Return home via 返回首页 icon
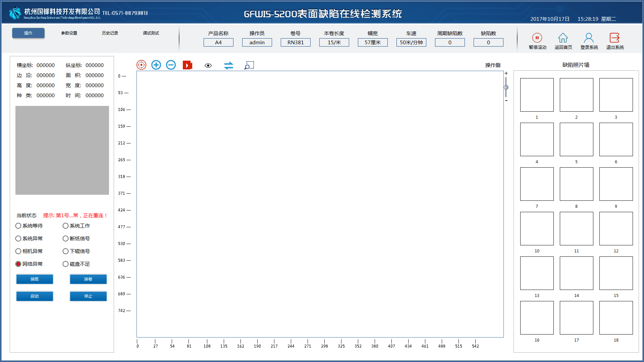The width and height of the screenshot is (644, 362). point(563,38)
